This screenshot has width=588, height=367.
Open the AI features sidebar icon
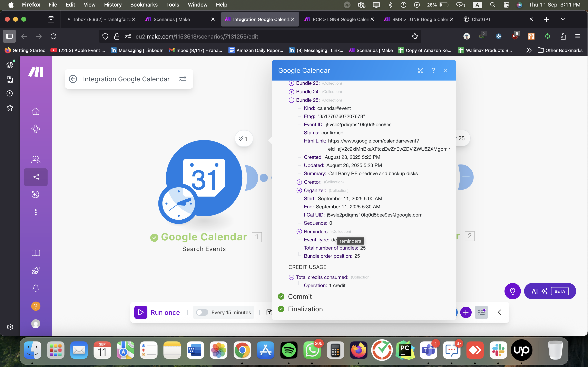(36, 194)
